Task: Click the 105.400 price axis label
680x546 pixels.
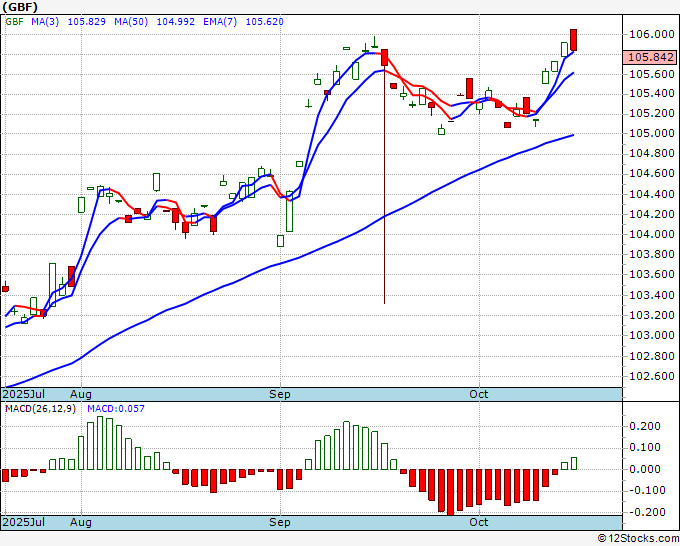Action: coord(652,93)
